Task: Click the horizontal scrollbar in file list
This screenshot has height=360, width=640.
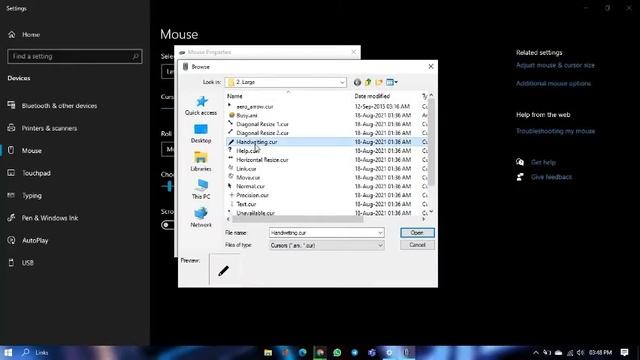Action: tap(297, 219)
